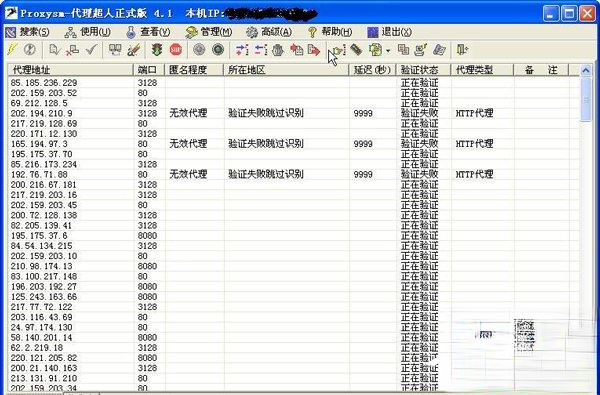
Task: Select proxy row 202.159.203.52
Action: click(x=293, y=93)
